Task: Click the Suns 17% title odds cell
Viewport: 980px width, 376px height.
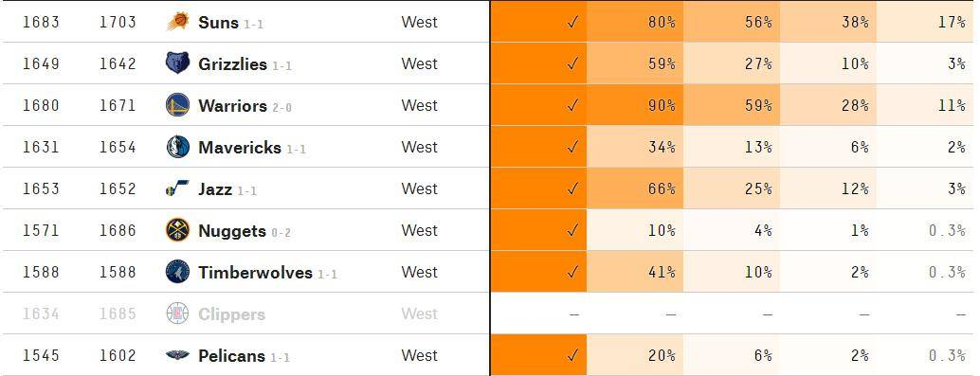Action: coord(928,22)
